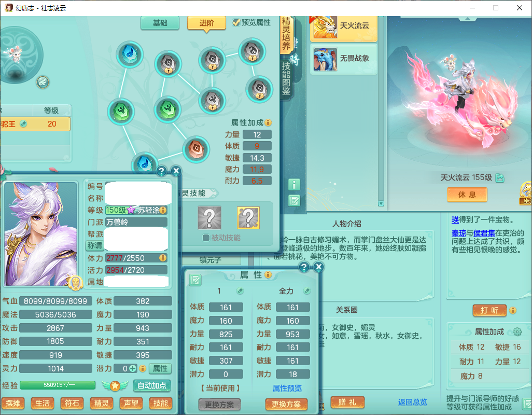Switch to the 基础 tab
Screen dimensions: 532x415
click(x=160, y=23)
